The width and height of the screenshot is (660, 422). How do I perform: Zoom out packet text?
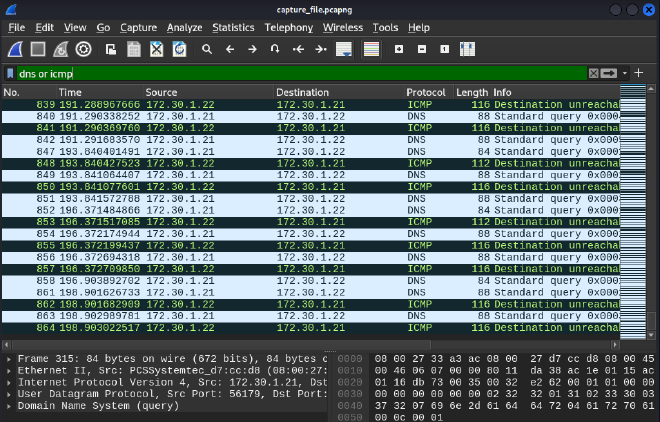pyautogui.click(x=422, y=49)
